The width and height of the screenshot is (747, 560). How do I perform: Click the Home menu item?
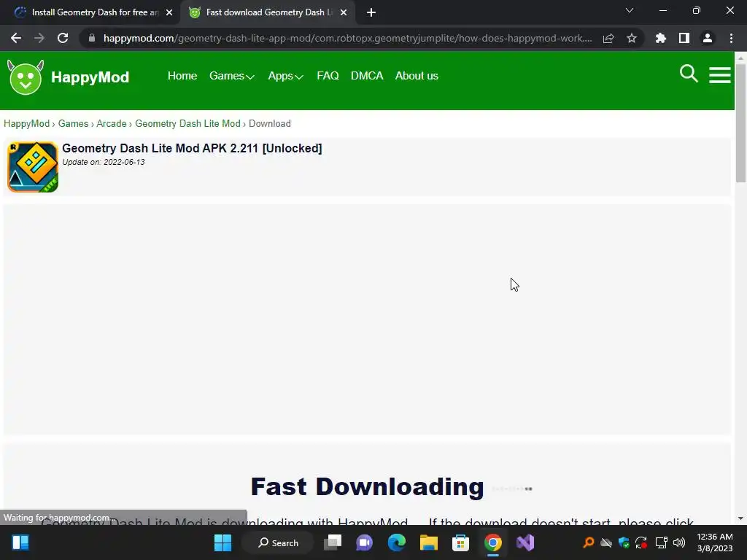tap(182, 76)
